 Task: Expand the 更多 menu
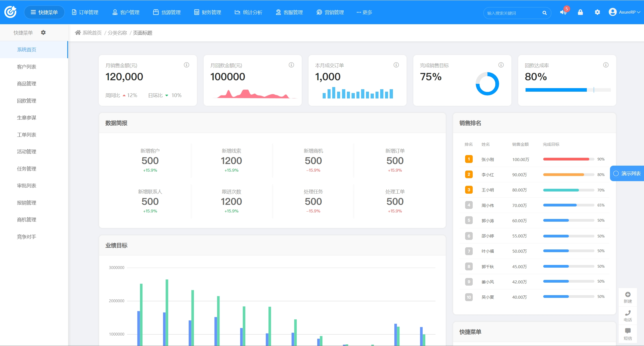pyautogui.click(x=364, y=12)
